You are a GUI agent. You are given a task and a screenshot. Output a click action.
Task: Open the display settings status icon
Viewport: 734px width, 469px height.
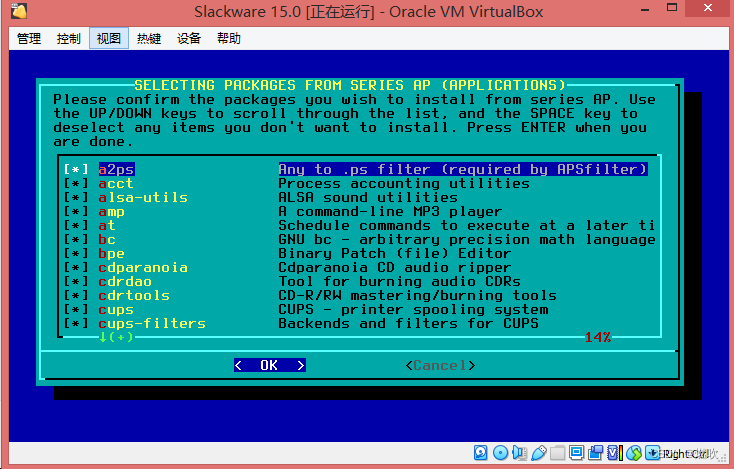coord(577,452)
